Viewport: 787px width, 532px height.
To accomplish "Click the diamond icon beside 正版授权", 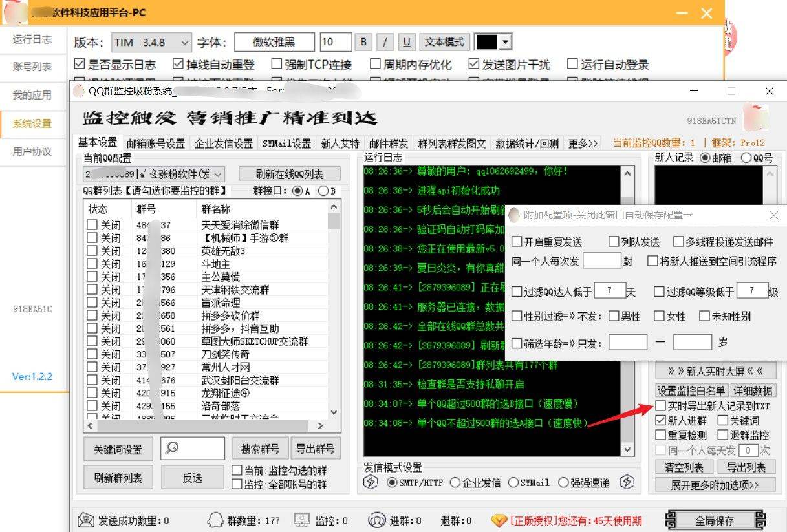I will 499,520.
